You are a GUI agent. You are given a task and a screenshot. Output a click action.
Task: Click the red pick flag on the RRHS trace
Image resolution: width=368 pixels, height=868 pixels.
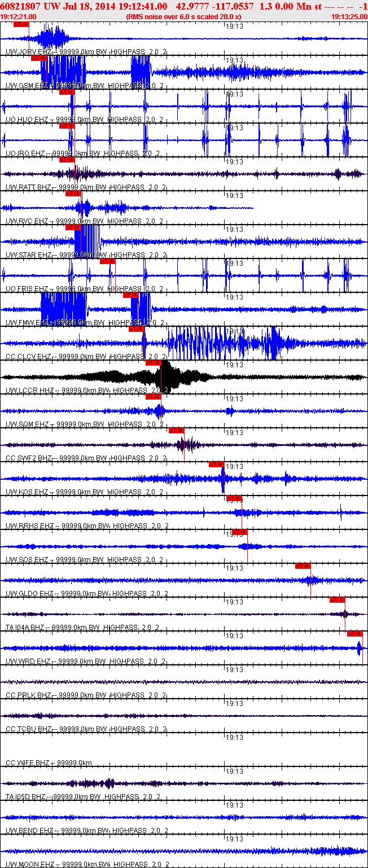234,498
